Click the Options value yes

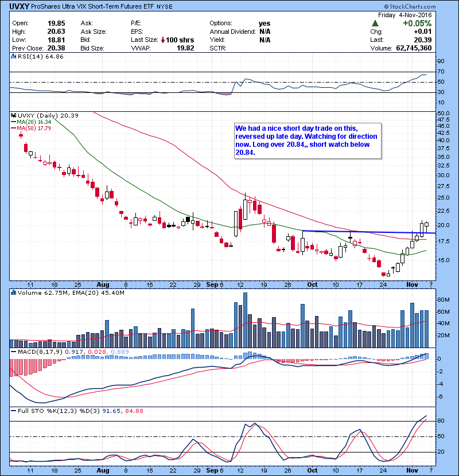click(x=264, y=24)
